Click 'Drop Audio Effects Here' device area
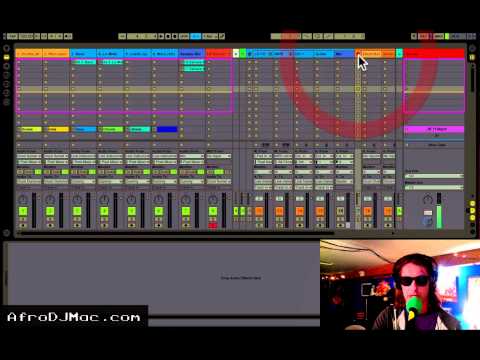 [241, 278]
